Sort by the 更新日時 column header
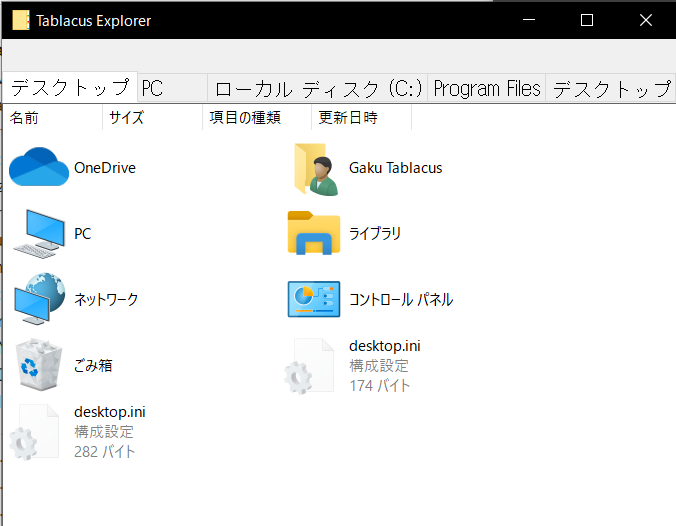Image resolution: width=676 pixels, height=526 pixels. tap(362, 117)
